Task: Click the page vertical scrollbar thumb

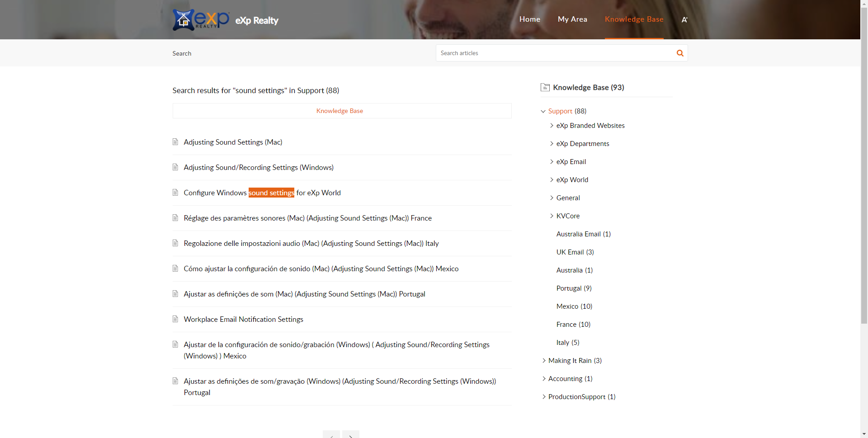Action: point(864,165)
